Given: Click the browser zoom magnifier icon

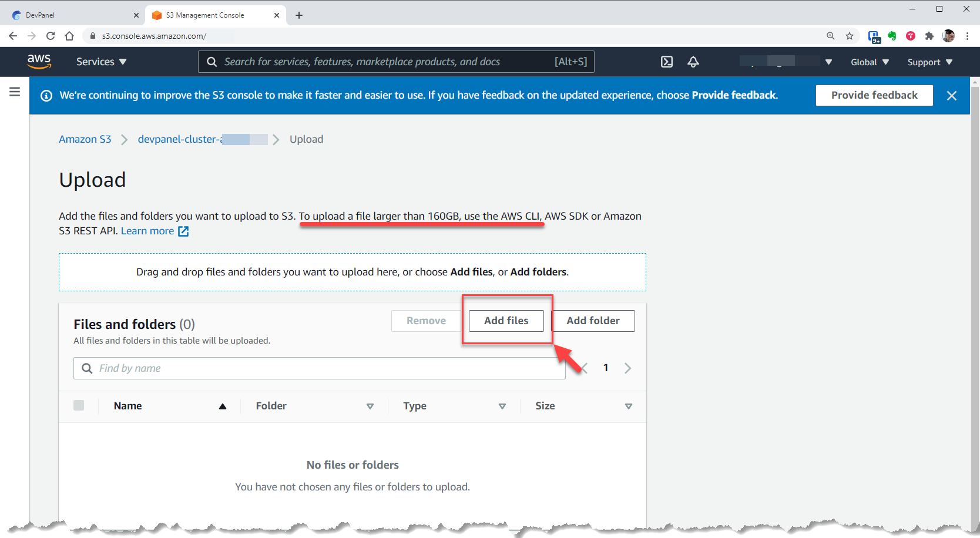Looking at the screenshot, I should click(831, 36).
